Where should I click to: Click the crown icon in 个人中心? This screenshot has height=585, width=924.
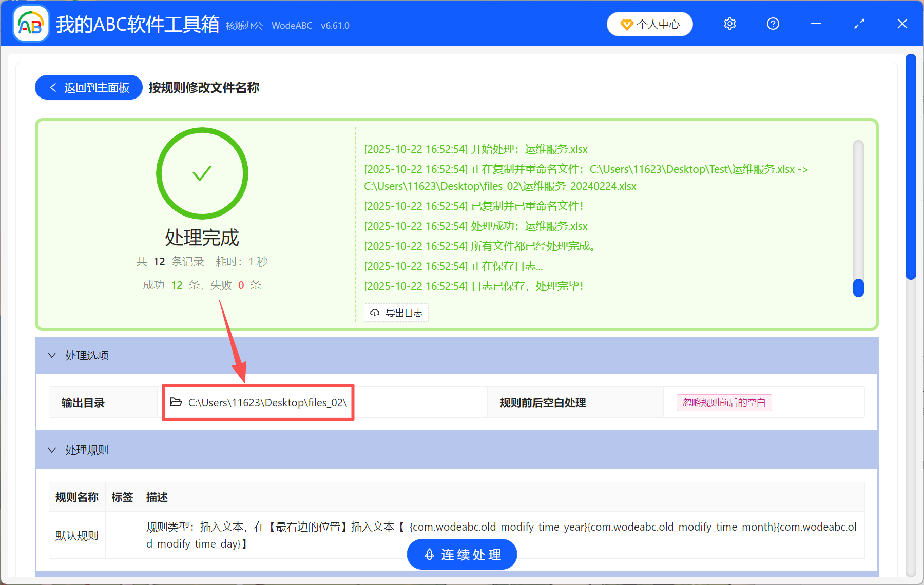(627, 24)
